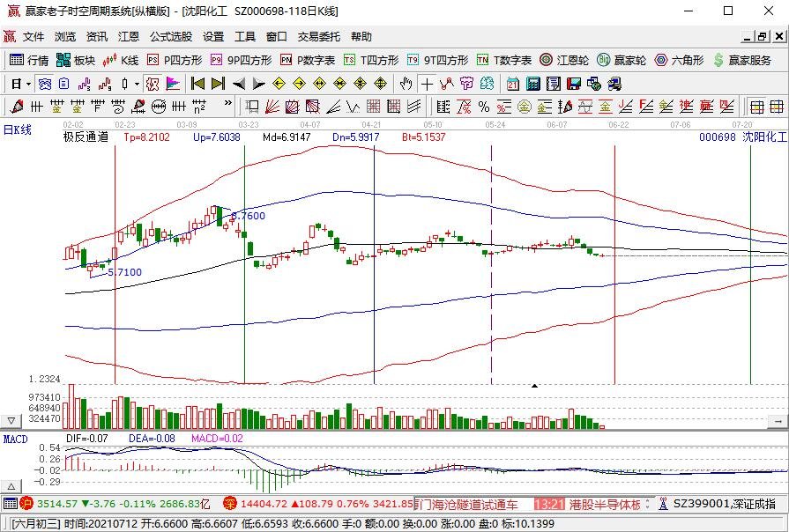Expand the MACD panel up-triangle
The height and width of the screenshot is (532, 789).
coord(11,486)
